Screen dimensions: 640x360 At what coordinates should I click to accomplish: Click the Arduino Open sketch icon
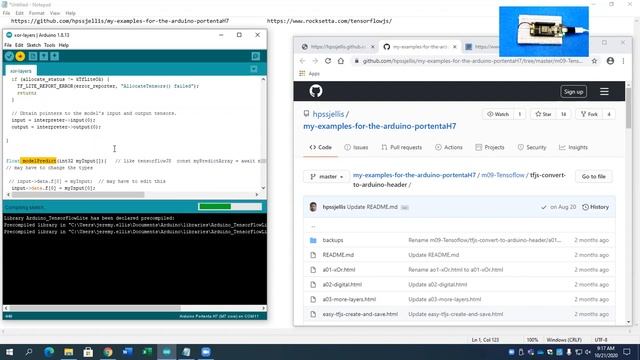click(44, 56)
